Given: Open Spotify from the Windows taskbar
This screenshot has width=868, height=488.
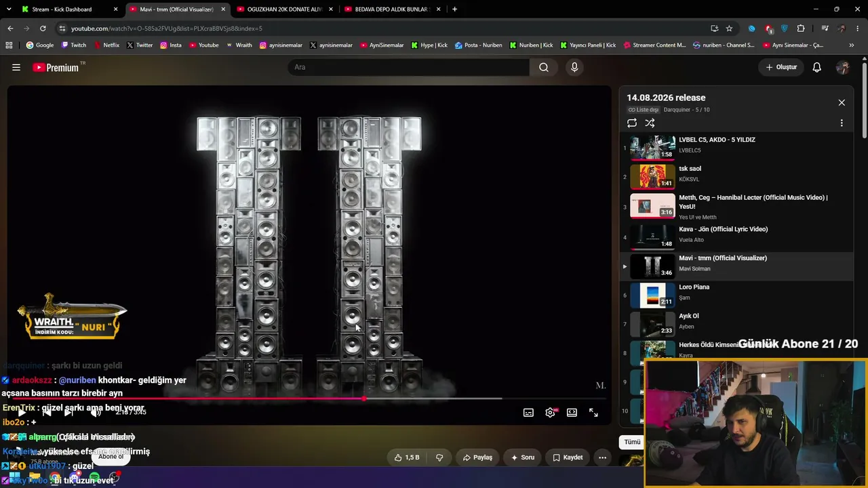Looking at the screenshot, I should click(x=94, y=479).
